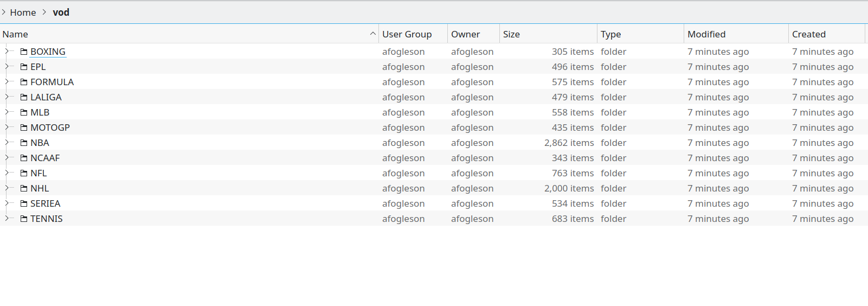Screen dimensions: 868x306
Task: Click the '343 items' size cell
Action: pos(573,158)
